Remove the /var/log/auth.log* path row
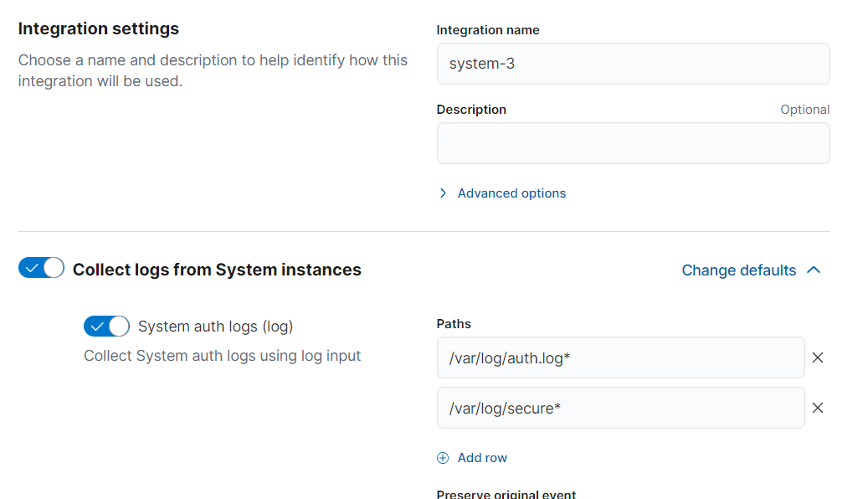Screen dimensions: 868x499 tap(817, 358)
